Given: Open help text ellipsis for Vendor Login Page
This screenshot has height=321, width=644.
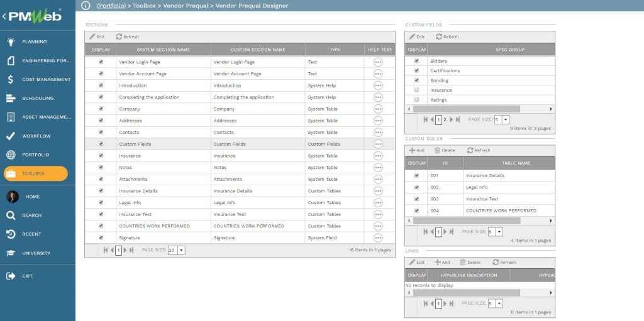Looking at the screenshot, I should tap(378, 62).
